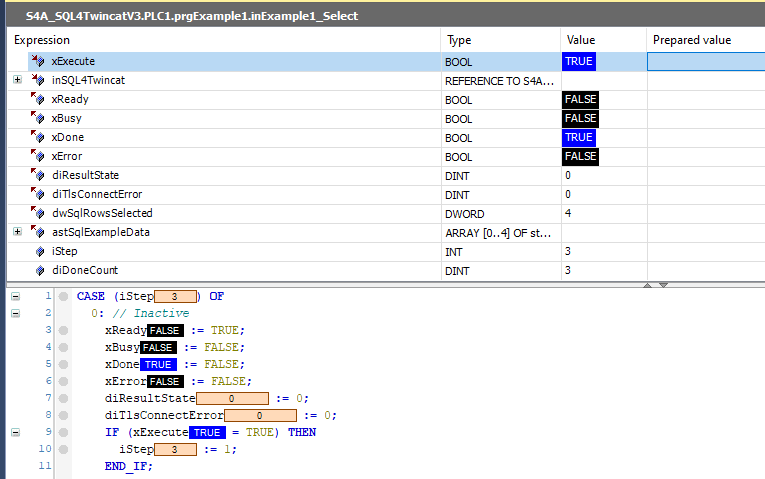Viewport: 765px width, 479px height.
Task: Click the xExecute prepared value field
Action: point(706,61)
